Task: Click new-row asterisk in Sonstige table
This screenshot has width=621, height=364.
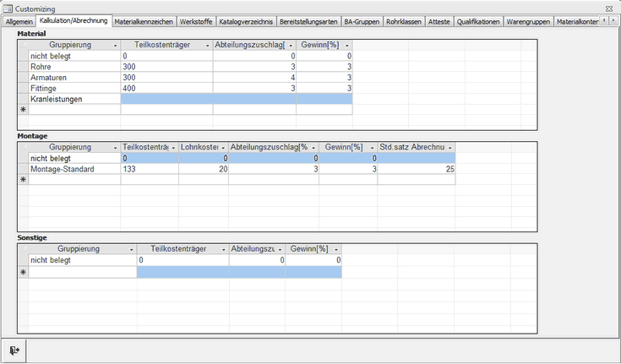Action: click(x=23, y=273)
